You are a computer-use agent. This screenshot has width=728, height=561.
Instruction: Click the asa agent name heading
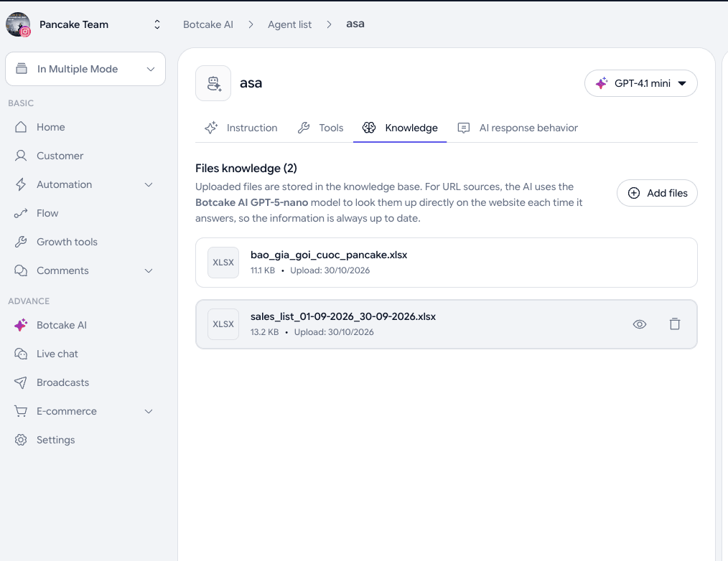point(251,83)
